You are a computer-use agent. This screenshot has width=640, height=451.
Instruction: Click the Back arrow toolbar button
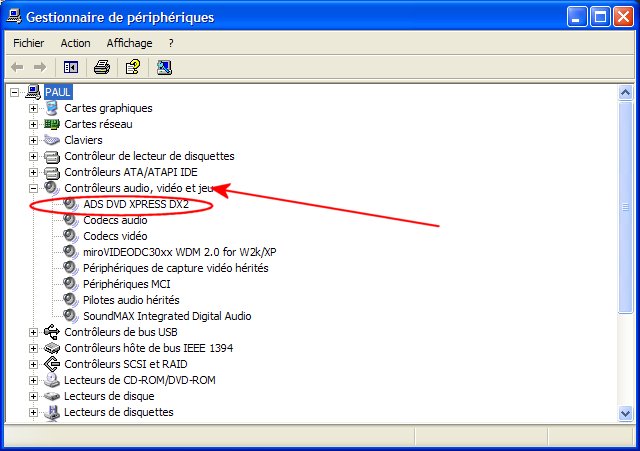click(17, 67)
